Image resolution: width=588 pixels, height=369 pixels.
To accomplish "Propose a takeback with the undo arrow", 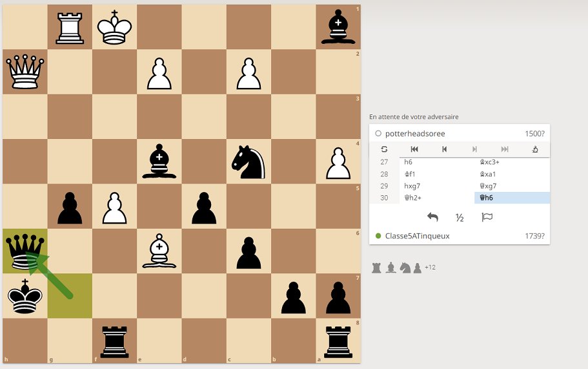I will coord(432,217).
